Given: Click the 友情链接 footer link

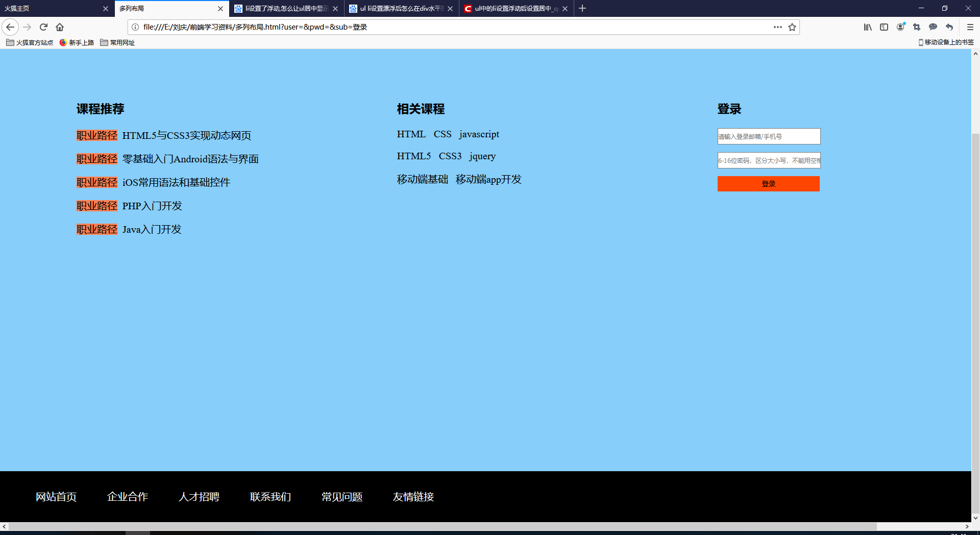Looking at the screenshot, I should [x=413, y=497].
